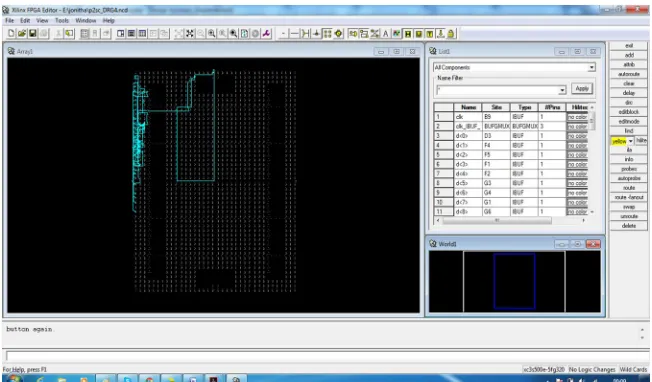Screen dimensions: 652x382
Task: Save the design using the floppy icon
Action: (32, 34)
